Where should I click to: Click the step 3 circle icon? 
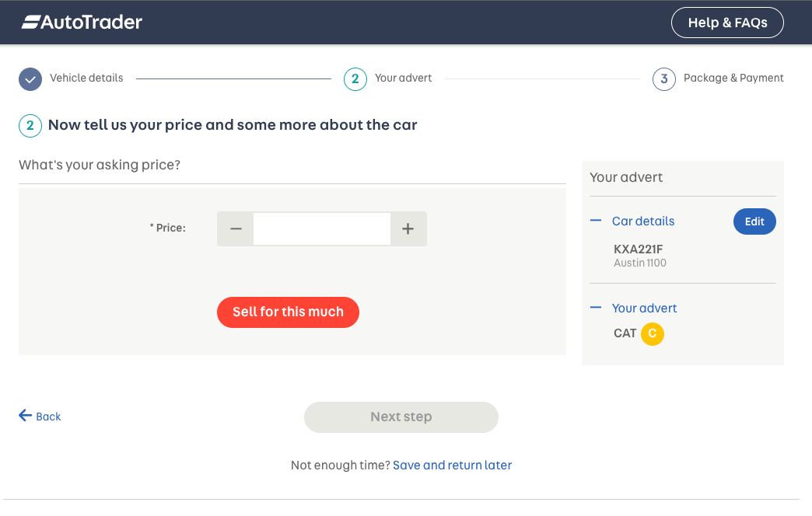663,78
